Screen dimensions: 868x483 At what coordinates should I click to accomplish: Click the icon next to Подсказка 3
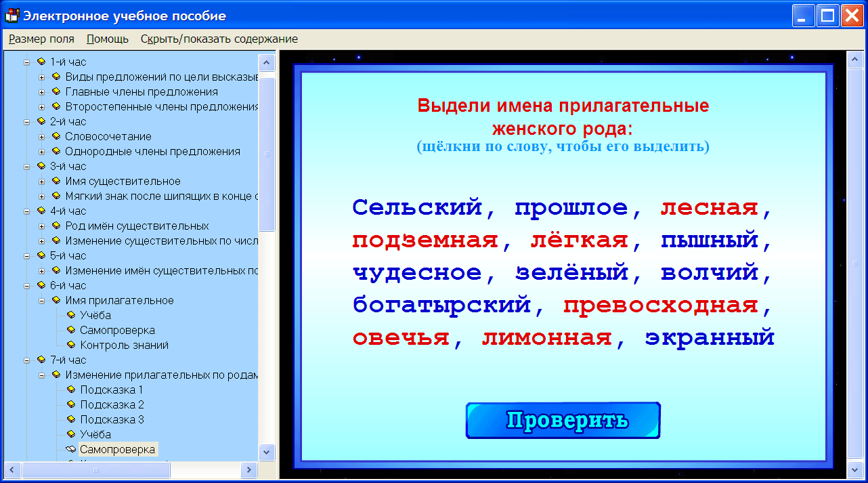click(70, 418)
